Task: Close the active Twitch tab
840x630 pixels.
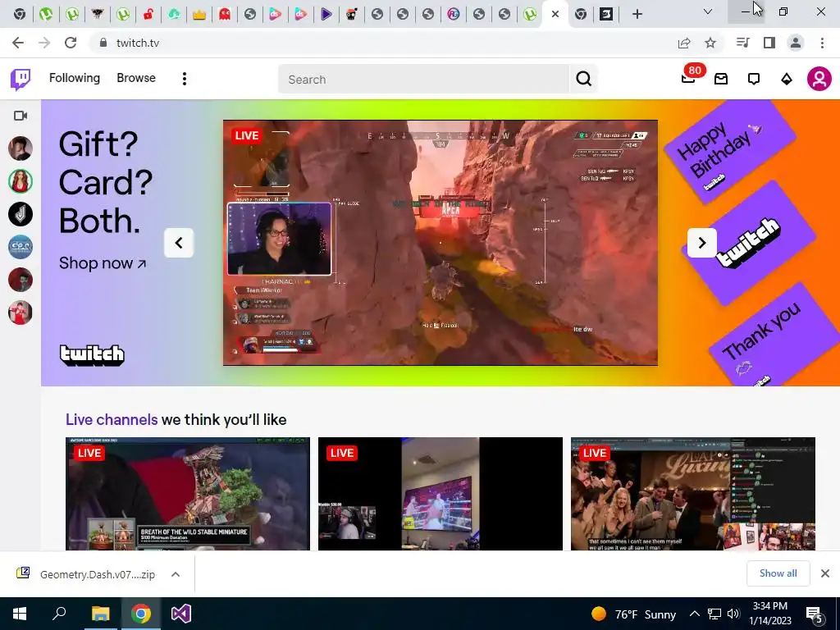Action: point(555,14)
